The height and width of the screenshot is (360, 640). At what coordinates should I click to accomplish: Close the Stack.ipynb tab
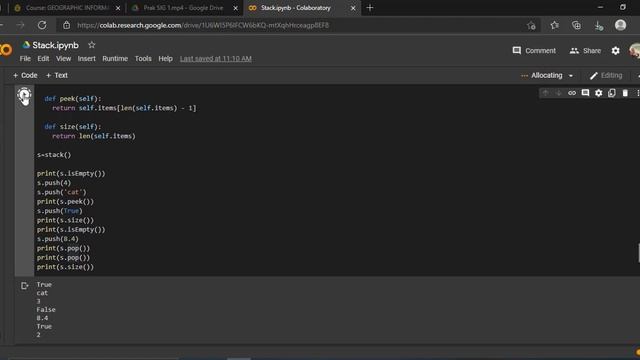click(x=353, y=8)
